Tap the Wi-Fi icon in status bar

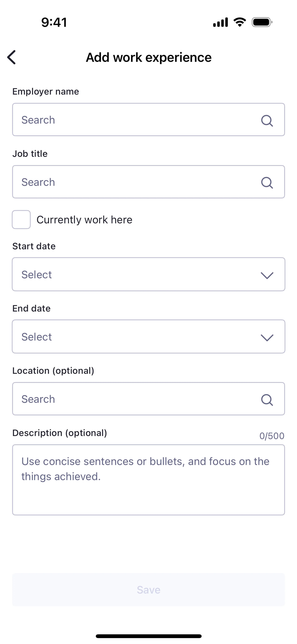239,22
